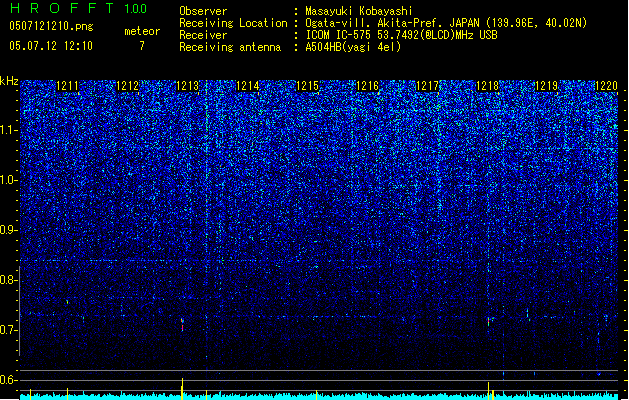The height and width of the screenshot is (400, 629).
Task: Click the red meteor echo near 1213
Action: coord(182,325)
